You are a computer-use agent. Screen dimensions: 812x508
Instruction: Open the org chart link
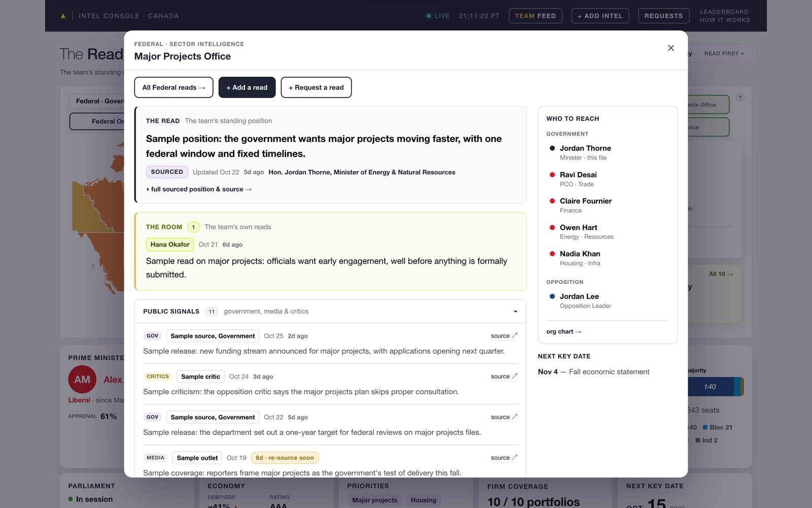(x=564, y=332)
